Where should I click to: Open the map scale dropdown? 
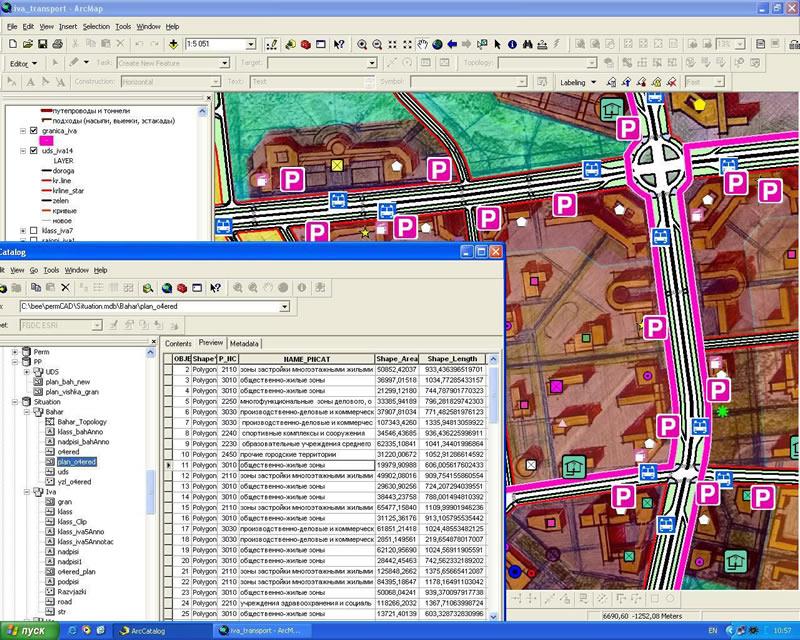(x=249, y=45)
